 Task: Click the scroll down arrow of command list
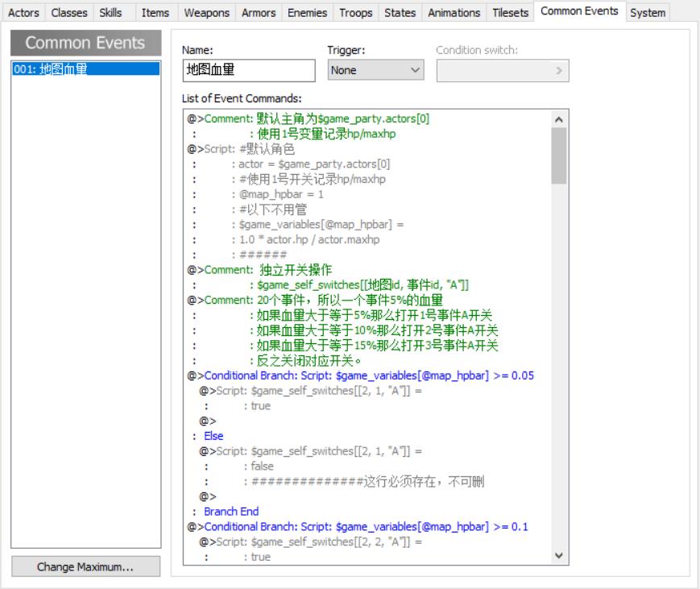[x=559, y=555]
